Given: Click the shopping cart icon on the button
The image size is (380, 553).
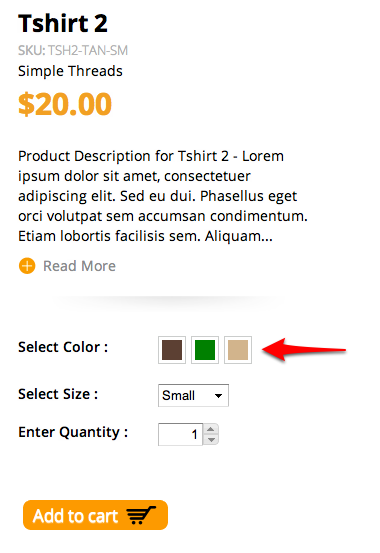Looking at the screenshot, I should pyautogui.click(x=141, y=515).
